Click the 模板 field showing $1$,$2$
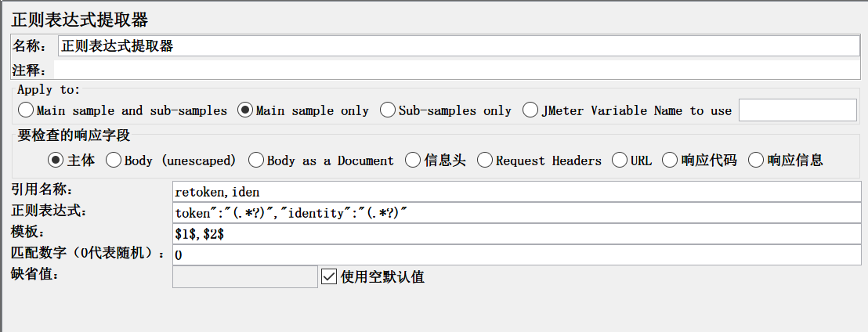868x332 pixels. (515, 234)
